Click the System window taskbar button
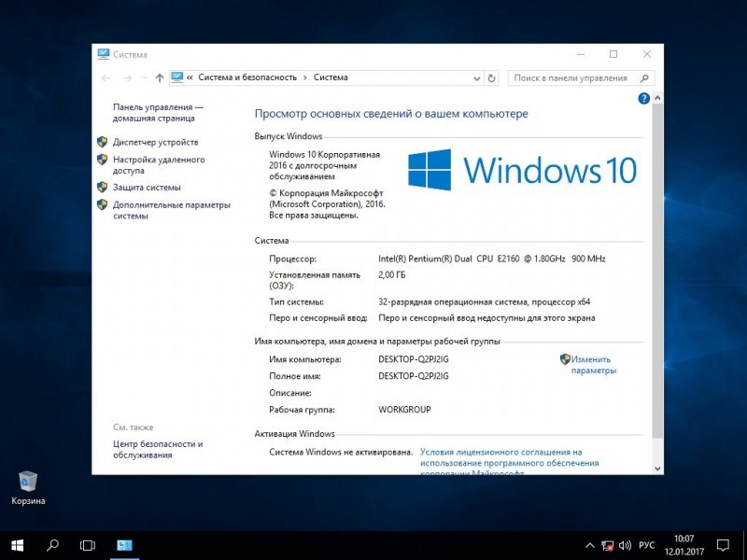This screenshot has height=560, width=747. point(124,545)
